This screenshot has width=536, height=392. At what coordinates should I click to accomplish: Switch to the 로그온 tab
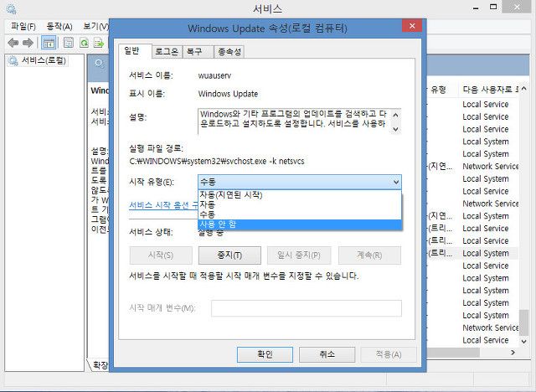167,52
